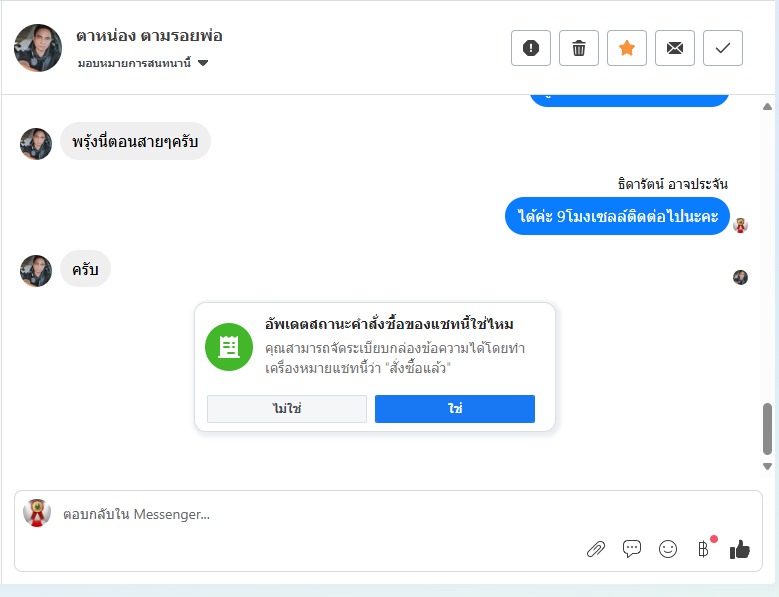Mark conversation as spam with exclamation icon
The width and height of the screenshot is (779, 597).
point(531,48)
